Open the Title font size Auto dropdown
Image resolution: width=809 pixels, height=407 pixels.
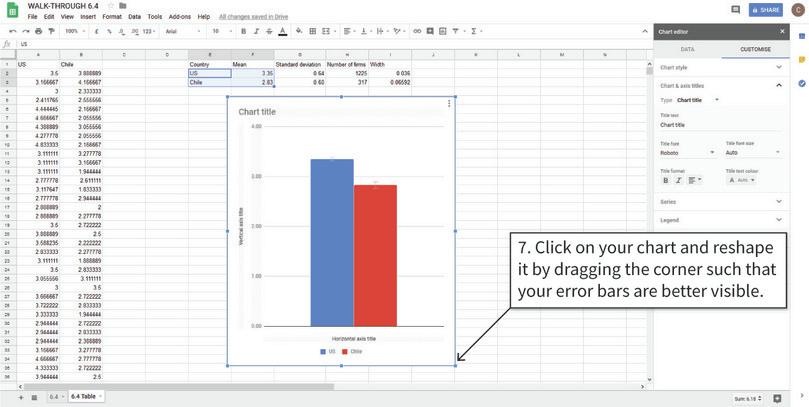tap(754, 153)
